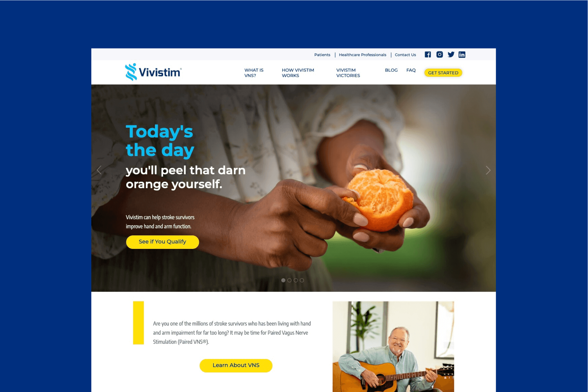Navigate to first carousel slide dot
The height and width of the screenshot is (392, 588).
click(283, 281)
